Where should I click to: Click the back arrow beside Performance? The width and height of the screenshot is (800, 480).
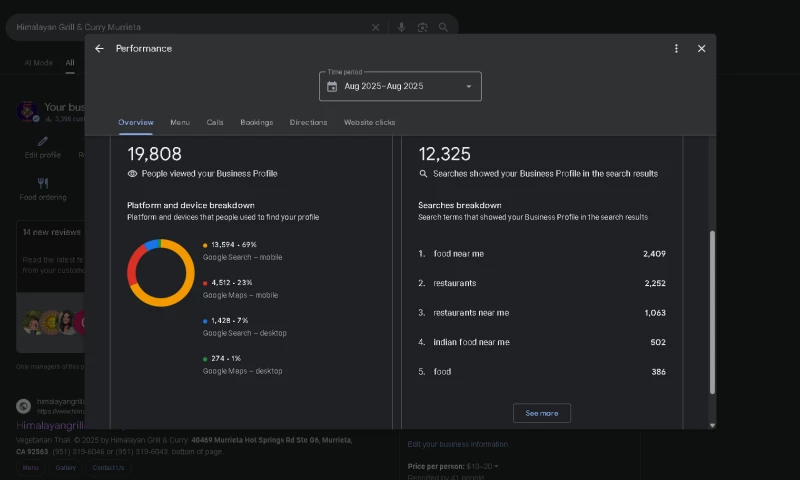(x=99, y=48)
